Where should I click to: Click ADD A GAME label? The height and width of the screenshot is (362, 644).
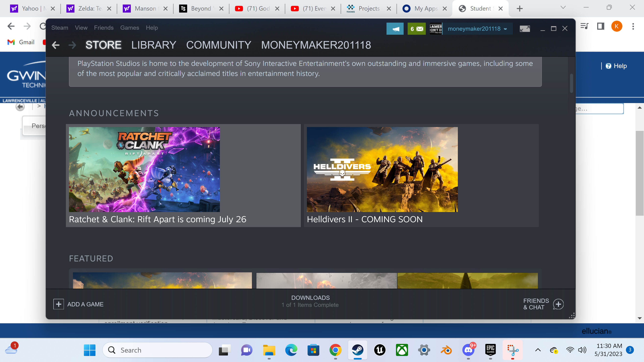tap(85, 304)
